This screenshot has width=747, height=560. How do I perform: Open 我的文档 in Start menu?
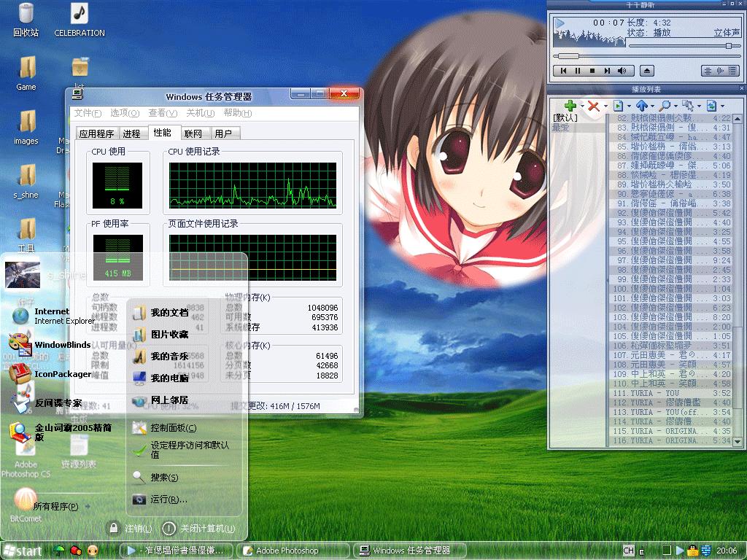(162, 313)
